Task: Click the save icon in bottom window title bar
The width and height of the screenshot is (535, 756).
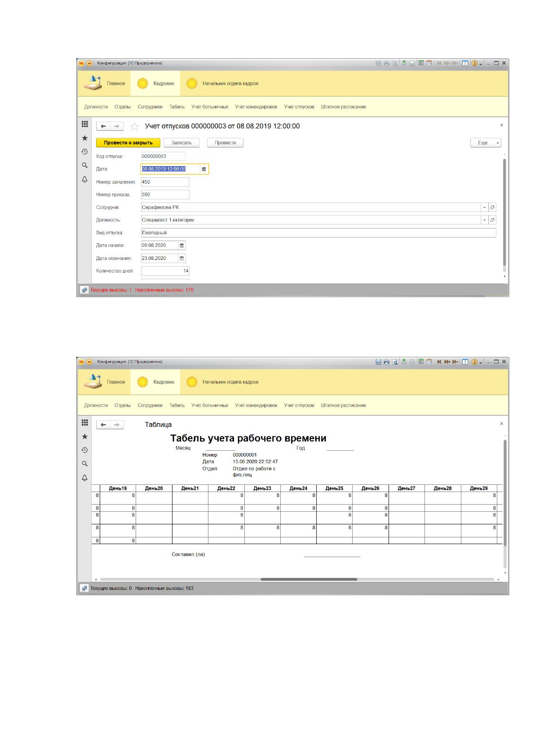Action: (x=378, y=362)
